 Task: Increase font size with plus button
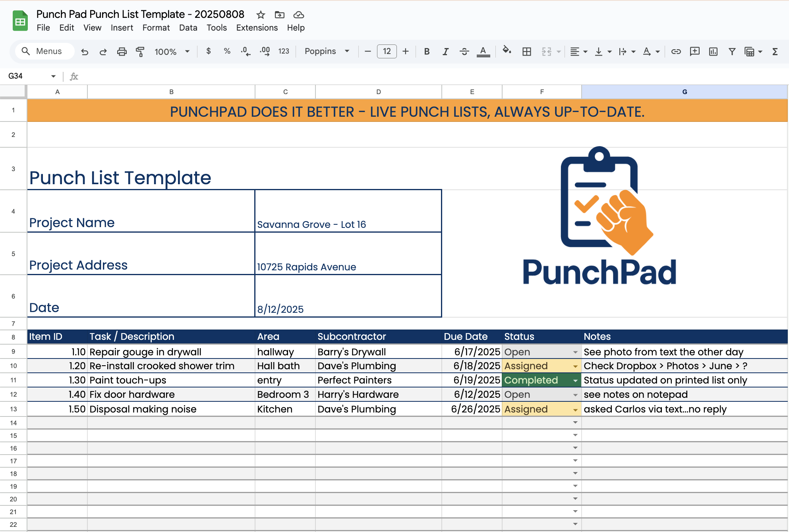pos(405,51)
